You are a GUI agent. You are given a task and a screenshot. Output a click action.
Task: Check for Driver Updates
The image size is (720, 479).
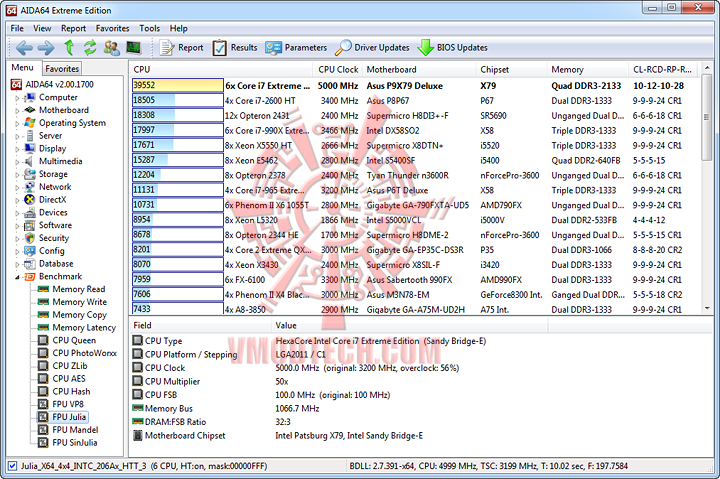pyautogui.click(x=372, y=47)
